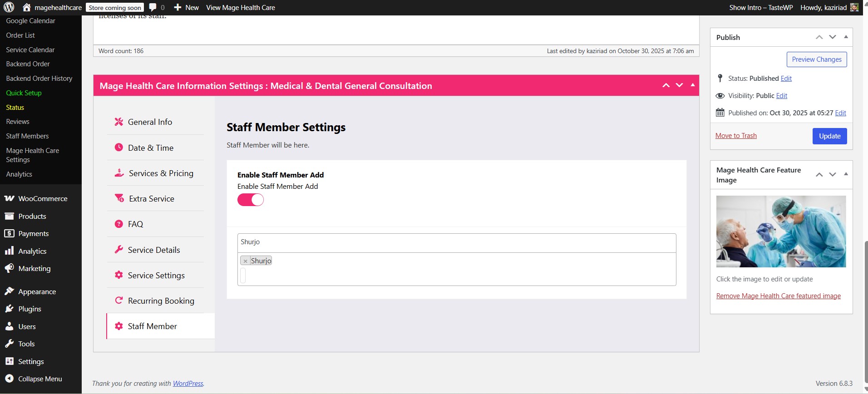Disable the Enable Staff Member Add toggle
Viewport: 868px width, 394px height.
(251, 200)
